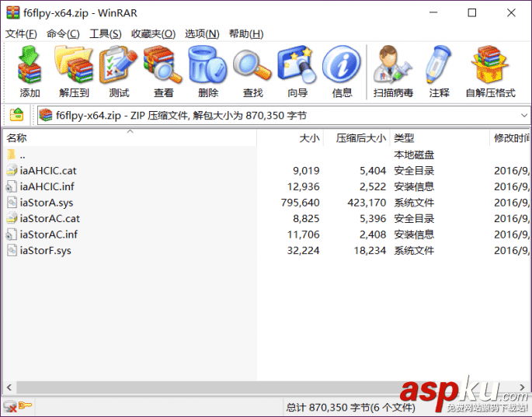Select the iaAHCIC.inf file icon
Image resolution: width=532 pixels, height=417 pixels.
(12, 186)
